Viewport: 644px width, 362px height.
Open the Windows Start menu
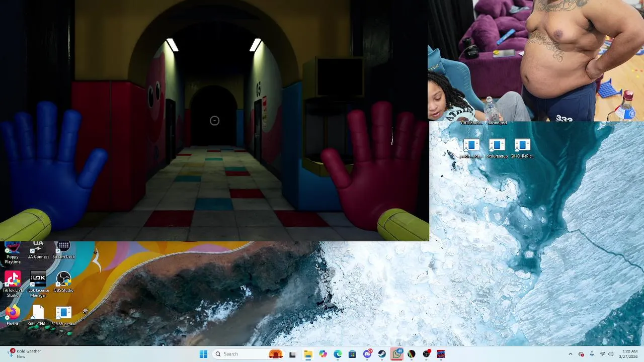[x=203, y=354]
